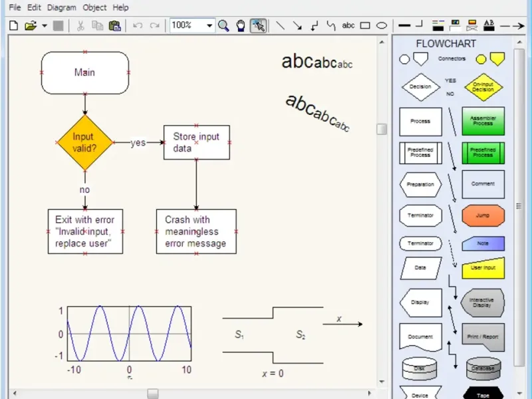This screenshot has height=399, width=532.
Task: Pick the white Disk cylinder template
Action: (420, 368)
